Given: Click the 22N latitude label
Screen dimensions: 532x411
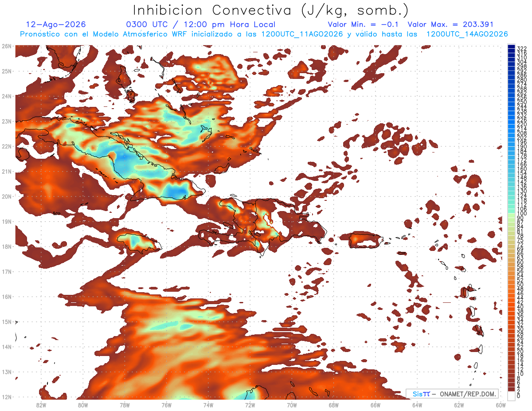Looking at the screenshot, I should (x=7, y=146).
